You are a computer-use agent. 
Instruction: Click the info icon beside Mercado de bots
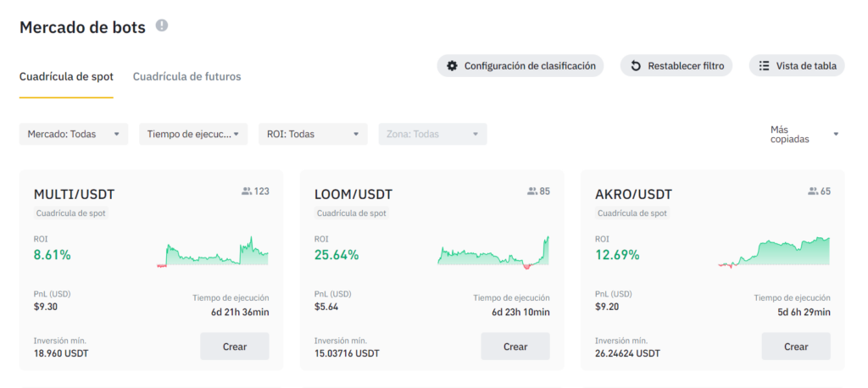(x=162, y=25)
